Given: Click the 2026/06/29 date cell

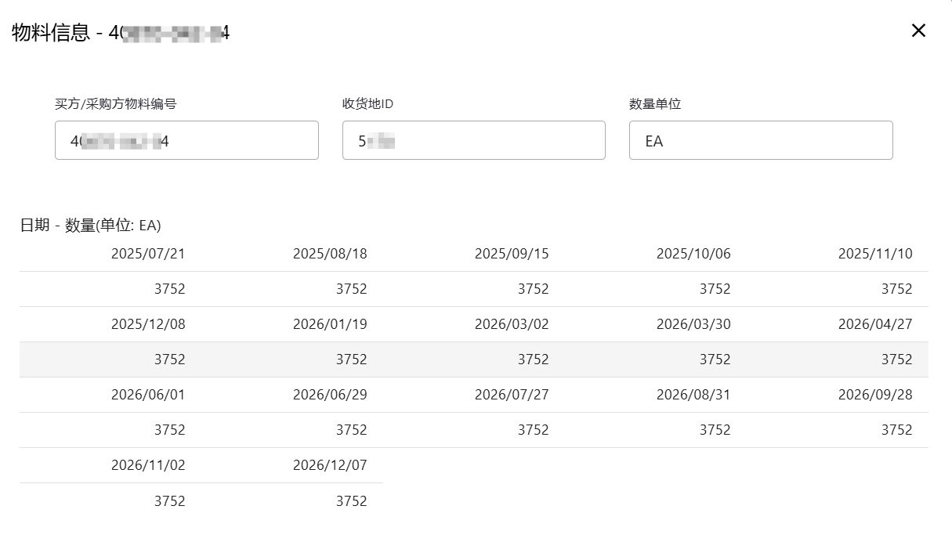Looking at the screenshot, I should pyautogui.click(x=330, y=395).
